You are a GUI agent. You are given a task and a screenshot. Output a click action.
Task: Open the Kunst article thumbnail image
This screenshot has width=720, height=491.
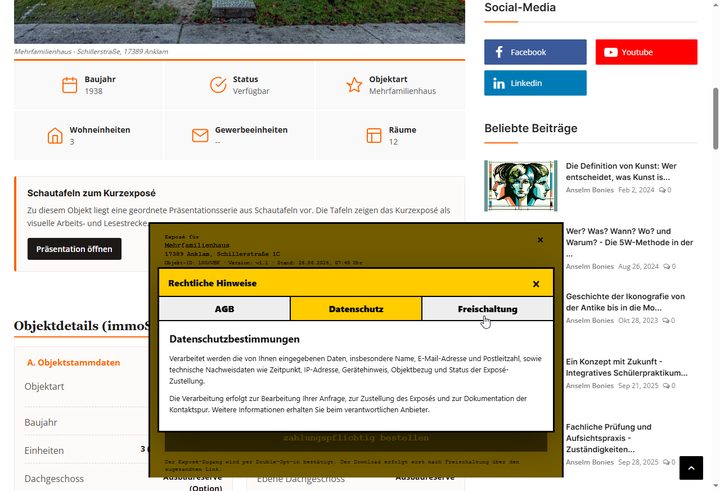pos(521,186)
